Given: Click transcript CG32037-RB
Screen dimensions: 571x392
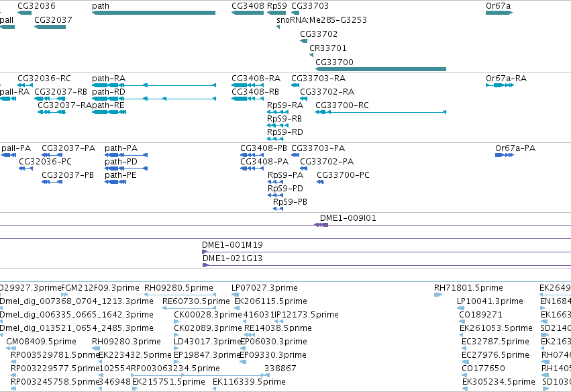Looking at the screenshot, I should pos(50,99).
